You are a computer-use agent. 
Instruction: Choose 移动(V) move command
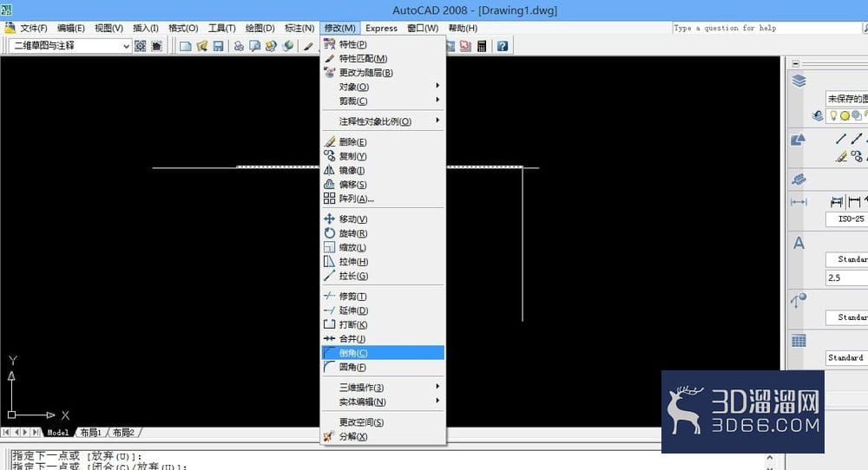tap(383, 219)
